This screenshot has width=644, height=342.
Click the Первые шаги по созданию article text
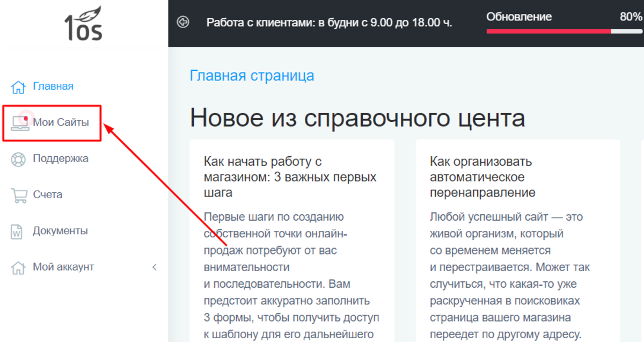[291, 275]
